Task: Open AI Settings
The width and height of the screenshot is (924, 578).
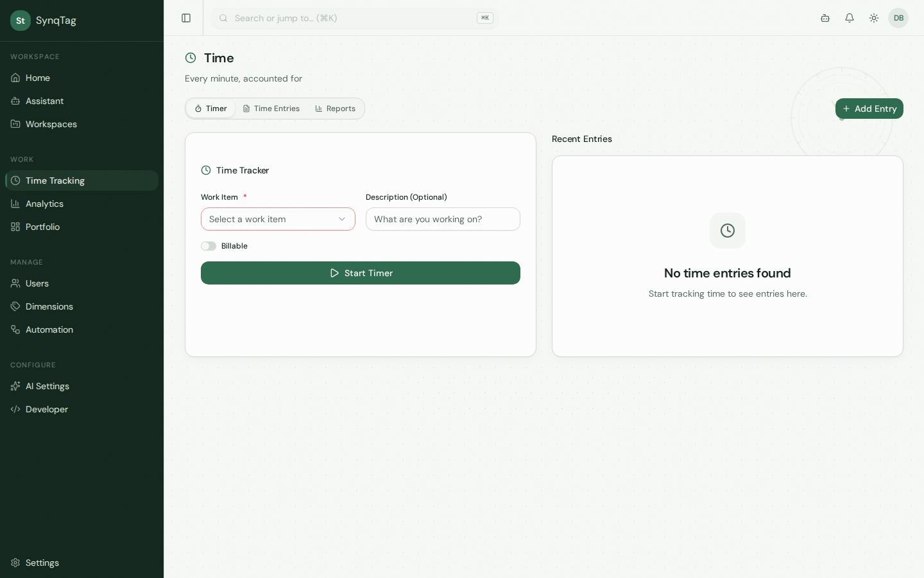Action: (81, 386)
